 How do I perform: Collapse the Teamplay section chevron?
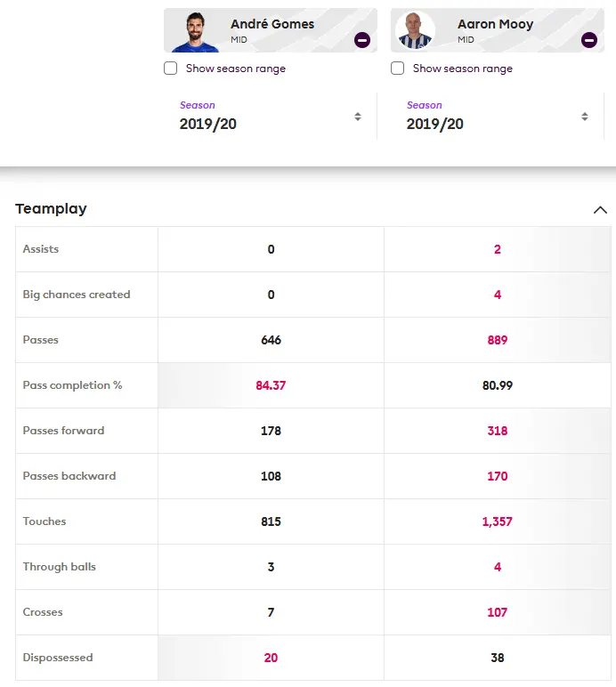(600, 210)
